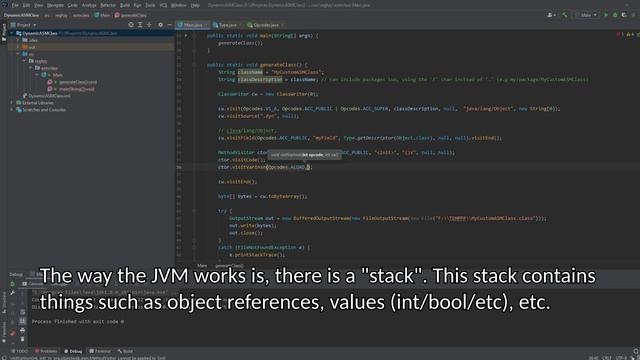Switch to the Opcodes.java editor tab
The width and height of the screenshot is (640, 360).
(x=265, y=25)
